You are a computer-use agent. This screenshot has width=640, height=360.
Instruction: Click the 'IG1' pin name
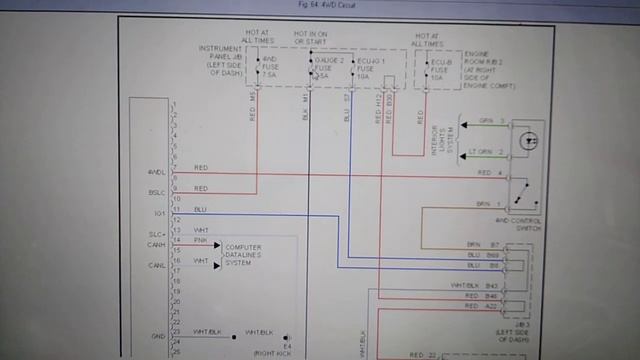(x=160, y=213)
